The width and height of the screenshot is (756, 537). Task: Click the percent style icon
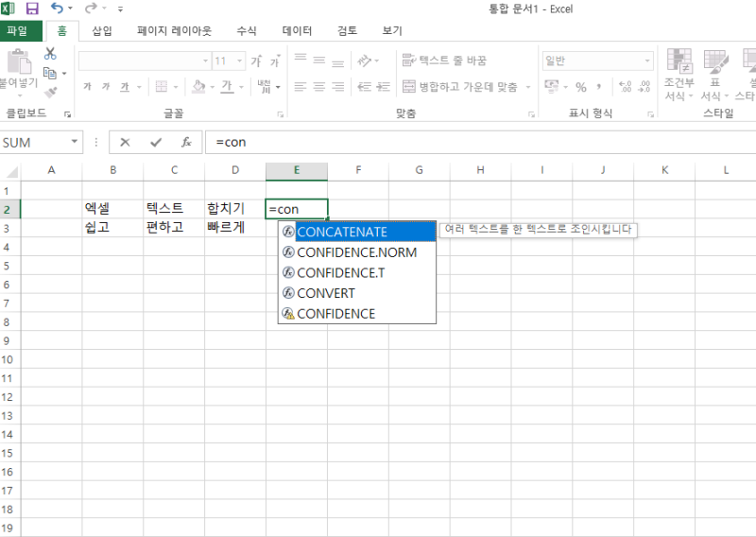point(581,87)
